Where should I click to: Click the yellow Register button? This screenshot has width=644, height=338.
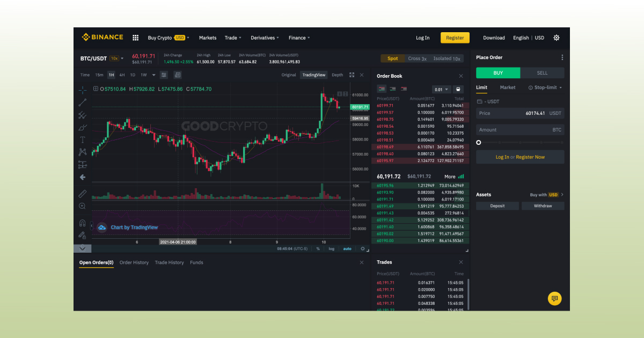[x=455, y=38]
